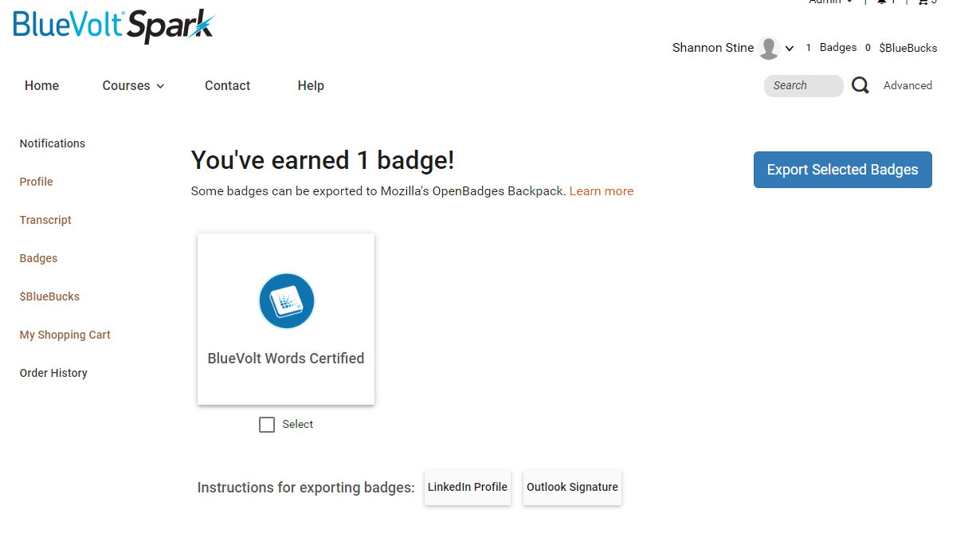
Task: Click the BlueVolt Spark logo
Action: 114,25
